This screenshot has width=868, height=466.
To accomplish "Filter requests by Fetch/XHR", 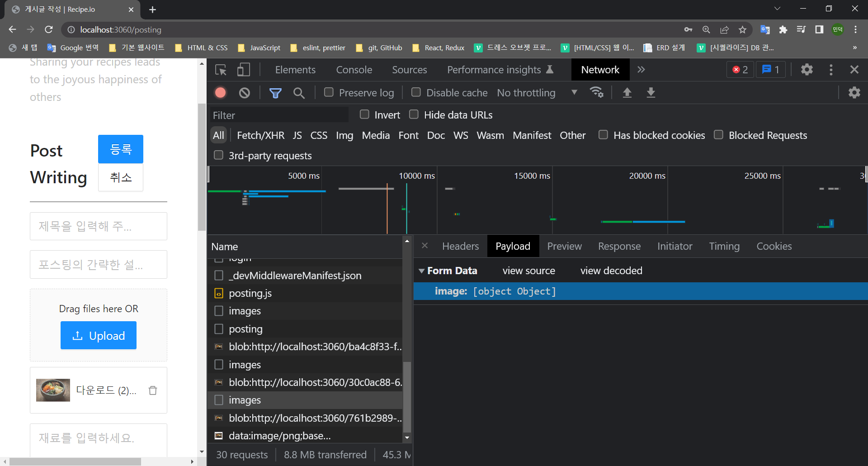I will point(260,135).
